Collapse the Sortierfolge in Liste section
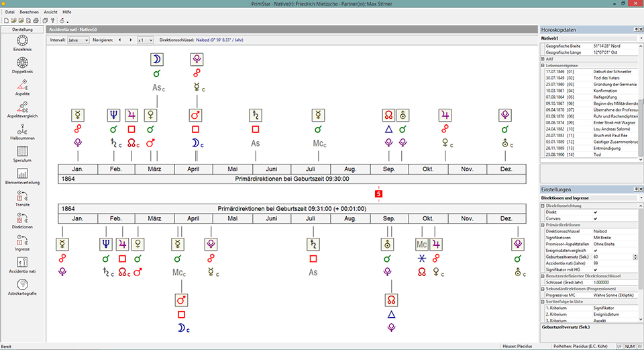Image resolution: width=644 pixels, height=350 pixels. coord(543,302)
